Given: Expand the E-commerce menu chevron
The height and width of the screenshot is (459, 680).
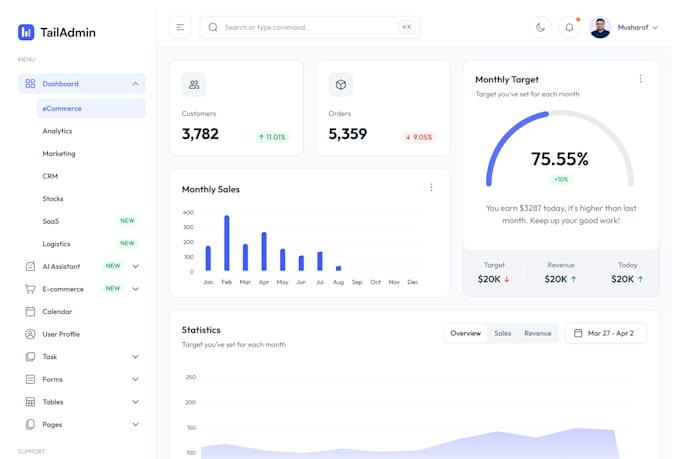Looking at the screenshot, I should click(135, 289).
